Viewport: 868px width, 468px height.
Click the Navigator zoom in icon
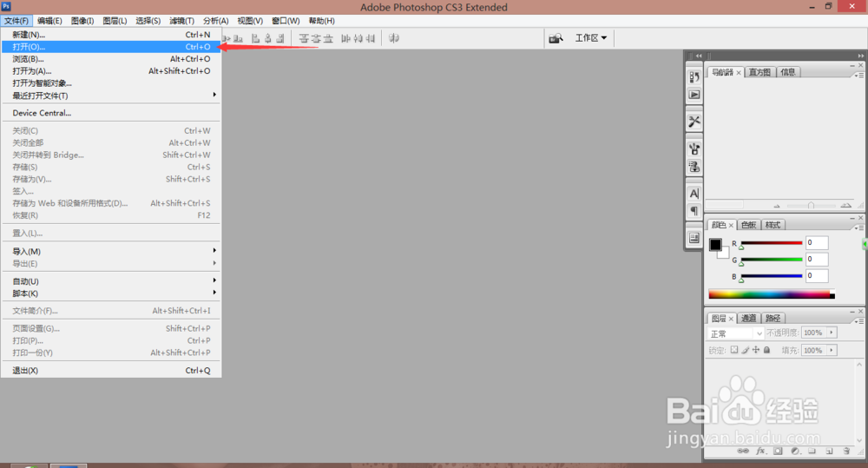(x=845, y=205)
